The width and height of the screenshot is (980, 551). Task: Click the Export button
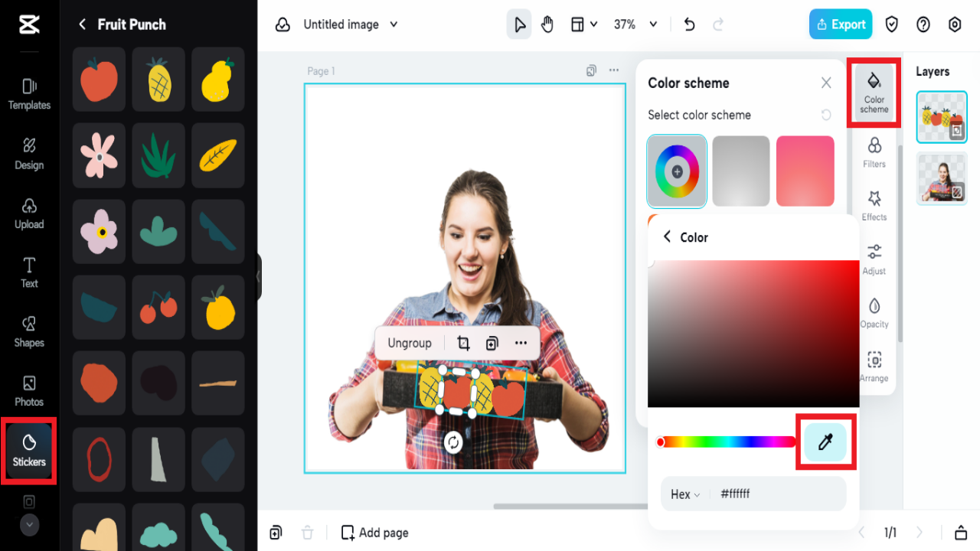click(840, 24)
